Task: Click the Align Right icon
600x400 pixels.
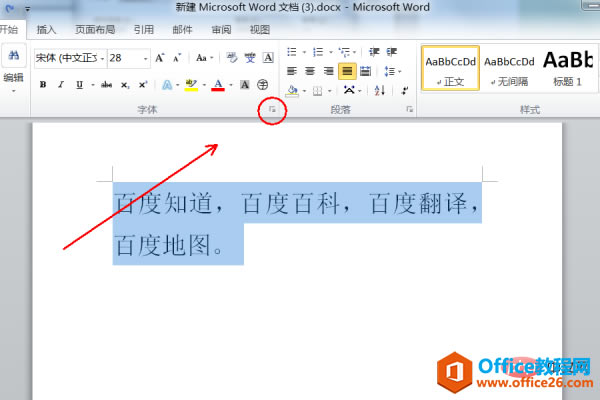Action: pyautogui.click(x=328, y=71)
